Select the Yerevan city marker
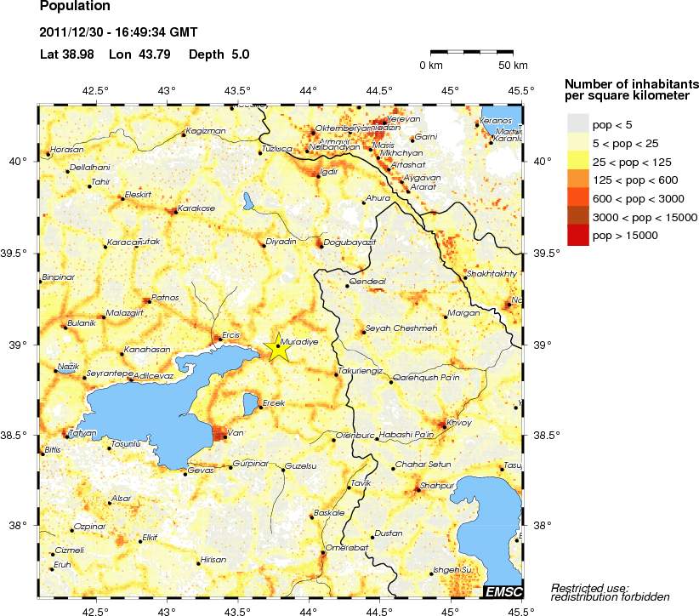Image resolution: width=699 pixels, height=616 pixels. coord(385,123)
